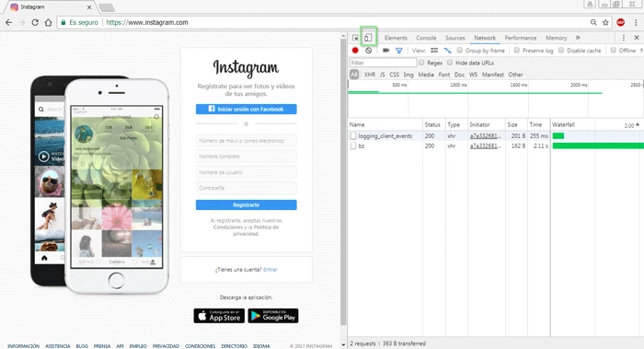The height and width of the screenshot is (349, 644).
Task: Open the App Store download badge
Action: (219, 316)
